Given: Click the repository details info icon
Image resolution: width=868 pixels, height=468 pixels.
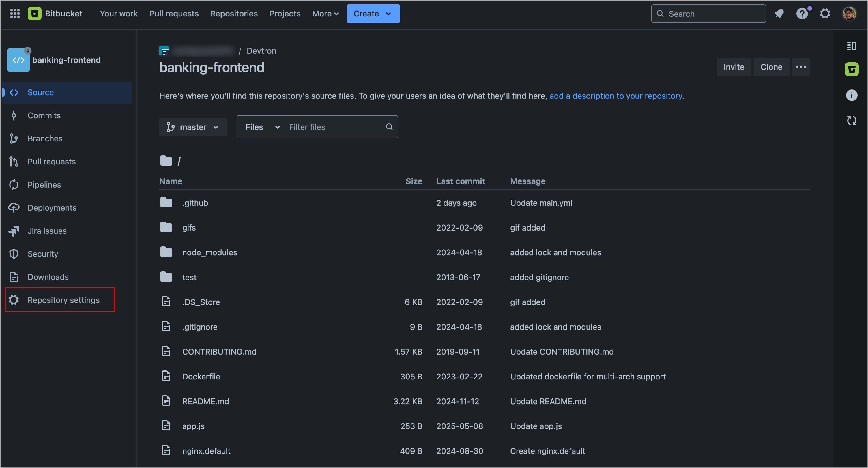Looking at the screenshot, I should (x=852, y=95).
